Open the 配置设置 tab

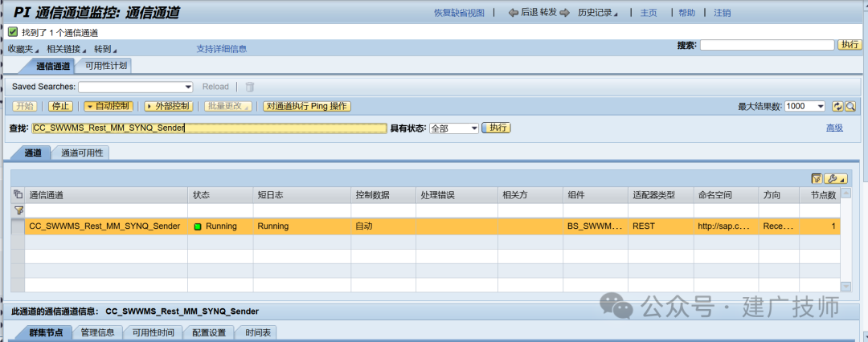click(x=209, y=332)
